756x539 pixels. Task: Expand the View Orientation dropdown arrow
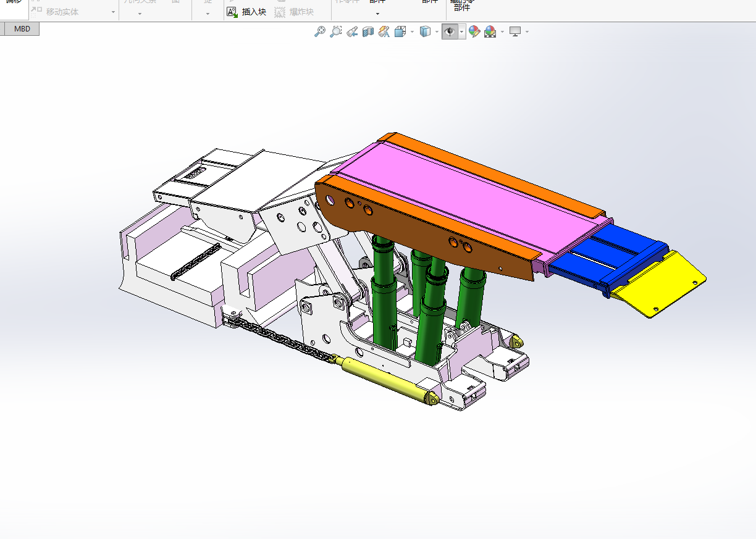(412, 32)
